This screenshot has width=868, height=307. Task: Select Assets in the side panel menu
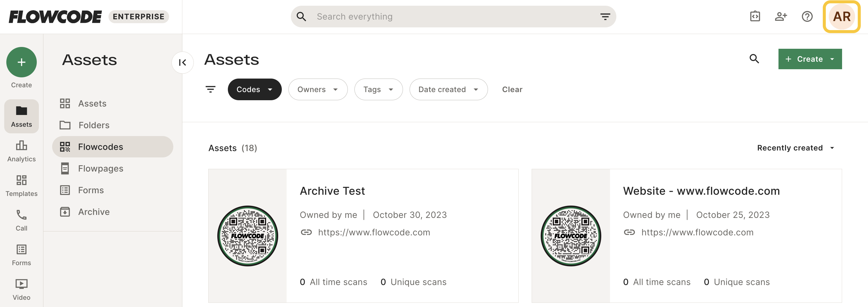112,103
